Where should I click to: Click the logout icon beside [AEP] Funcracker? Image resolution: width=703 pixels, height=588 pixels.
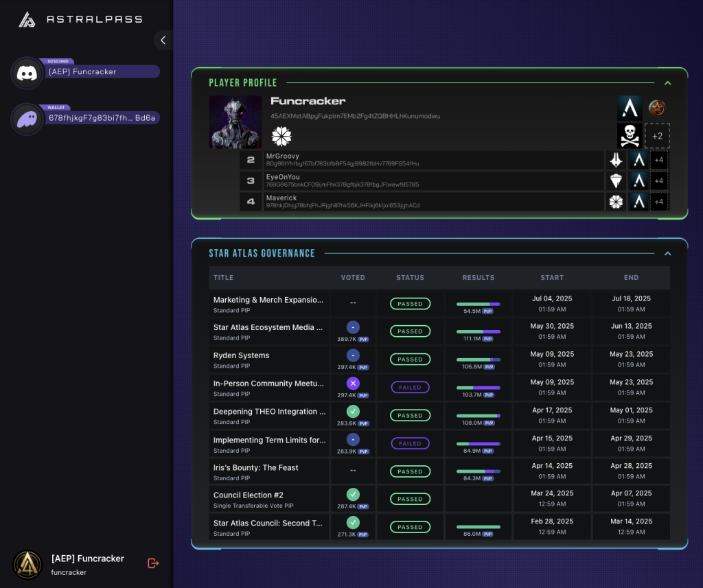pos(152,563)
